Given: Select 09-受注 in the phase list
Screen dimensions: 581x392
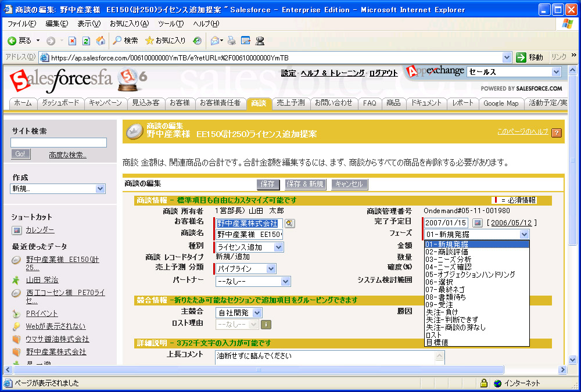Looking at the screenshot, I should pos(477,304).
